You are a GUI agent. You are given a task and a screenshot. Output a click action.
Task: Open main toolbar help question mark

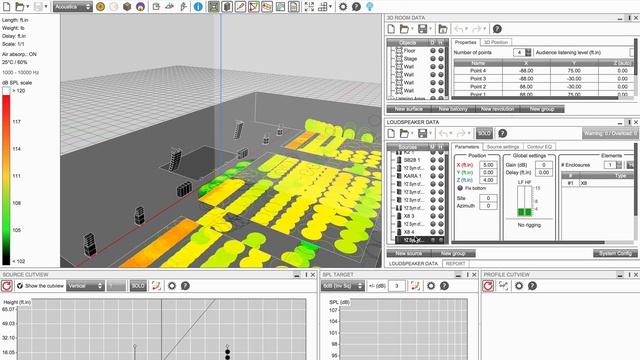click(x=356, y=7)
